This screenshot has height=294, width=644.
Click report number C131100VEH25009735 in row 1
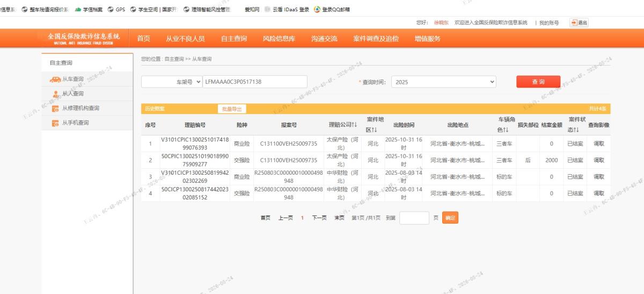coord(289,144)
